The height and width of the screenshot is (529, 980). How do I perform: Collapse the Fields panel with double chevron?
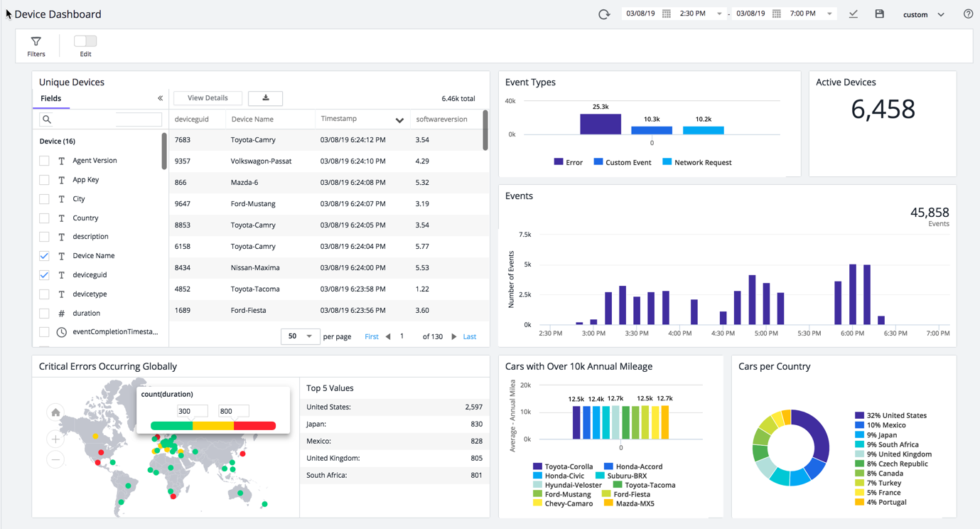(160, 98)
